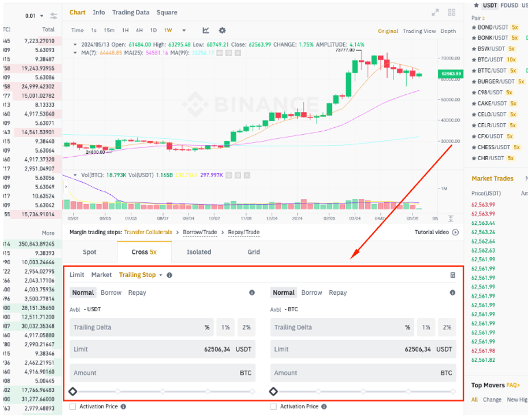Open the Trailing Stop order type dropdown
The width and height of the screenshot is (532, 418).
tap(161, 275)
